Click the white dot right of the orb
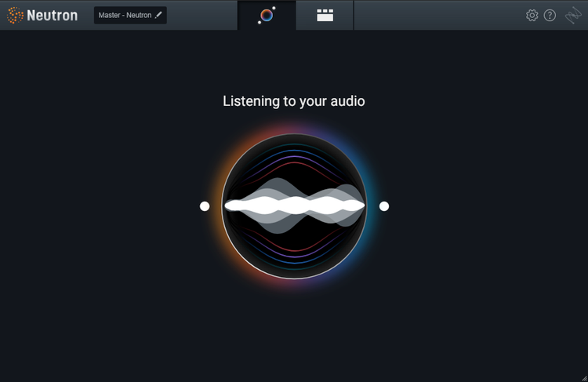Viewport: 588px width, 382px height. (384, 206)
